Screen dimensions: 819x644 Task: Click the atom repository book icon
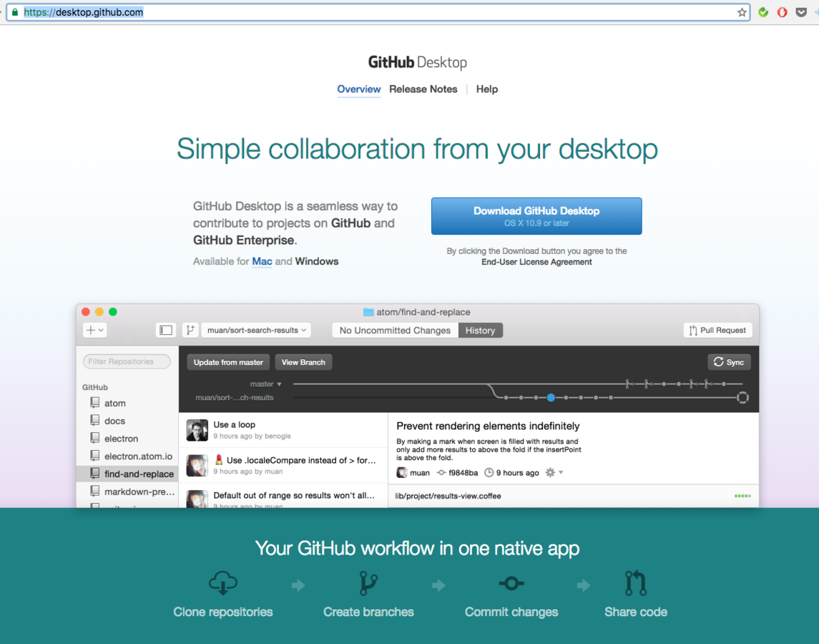[x=94, y=402]
